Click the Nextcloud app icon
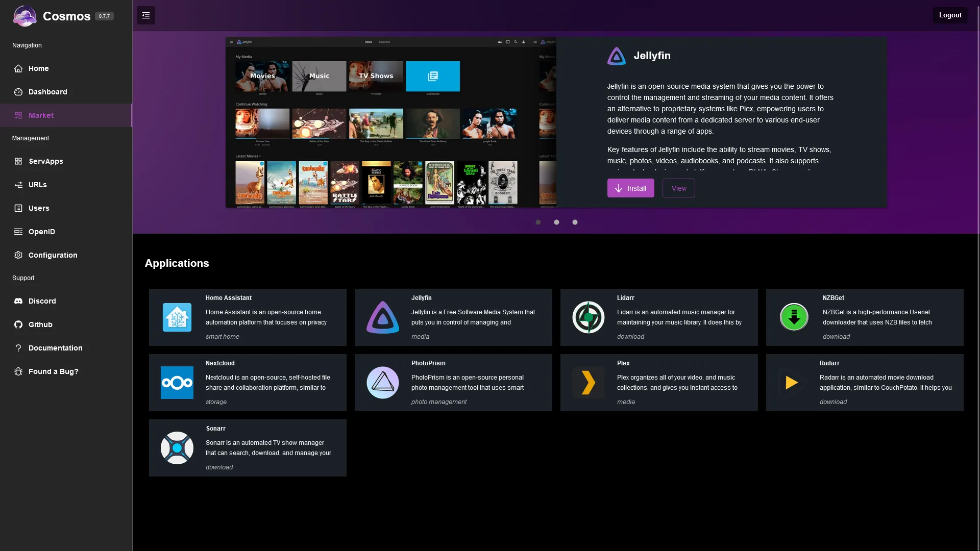 coord(177,383)
